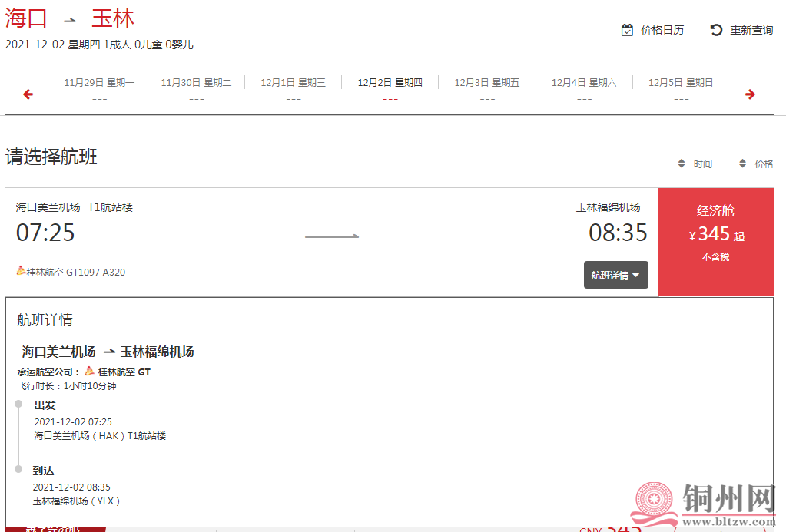Viewport: 786px width, 532px height.
Task: Collapse flight details with 航班详情 button
Action: [x=615, y=275]
